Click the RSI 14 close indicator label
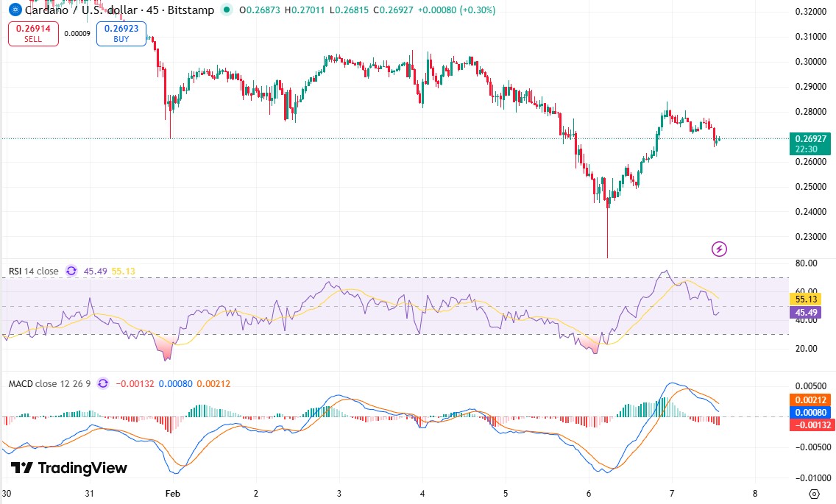Viewport: 836px width, 504px height. (33, 271)
